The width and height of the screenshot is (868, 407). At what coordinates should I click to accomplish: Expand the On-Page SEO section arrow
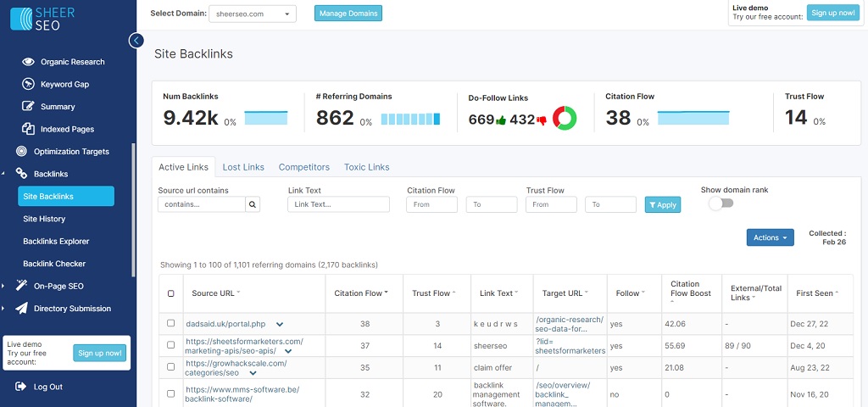(x=4, y=287)
